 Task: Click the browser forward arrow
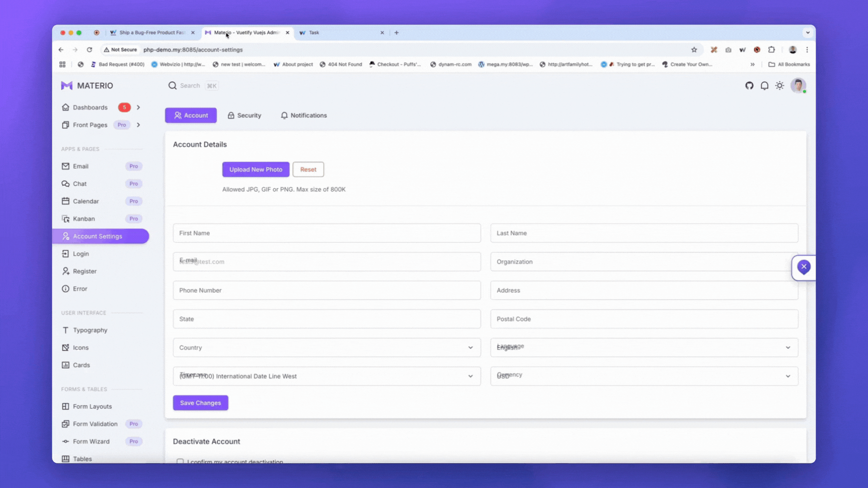coord(75,50)
